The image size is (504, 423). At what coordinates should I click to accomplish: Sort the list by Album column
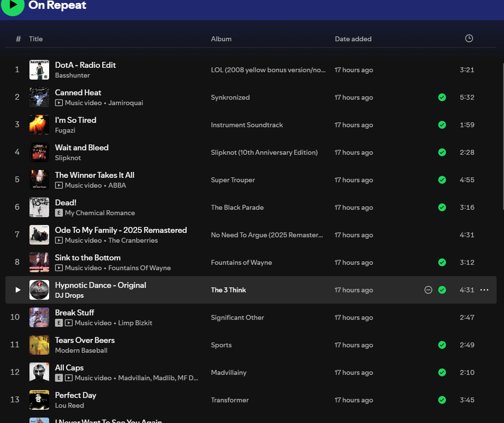tap(221, 39)
